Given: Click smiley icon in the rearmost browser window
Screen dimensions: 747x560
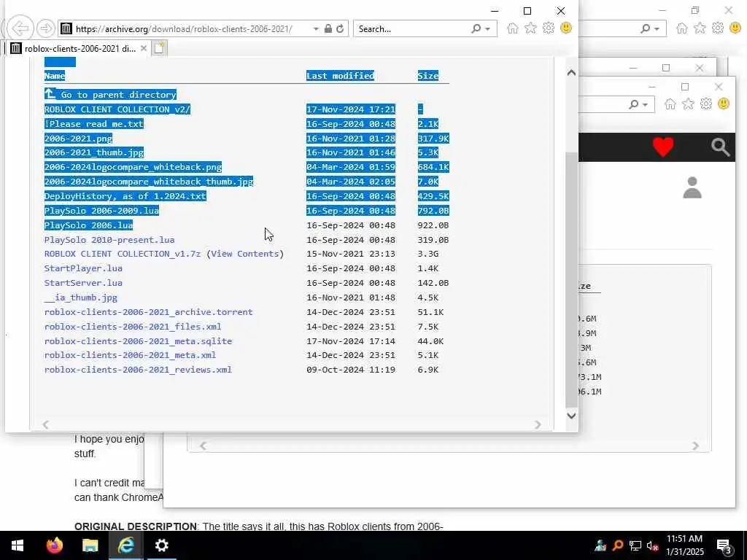Looking at the screenshot, I should (735, 28).
